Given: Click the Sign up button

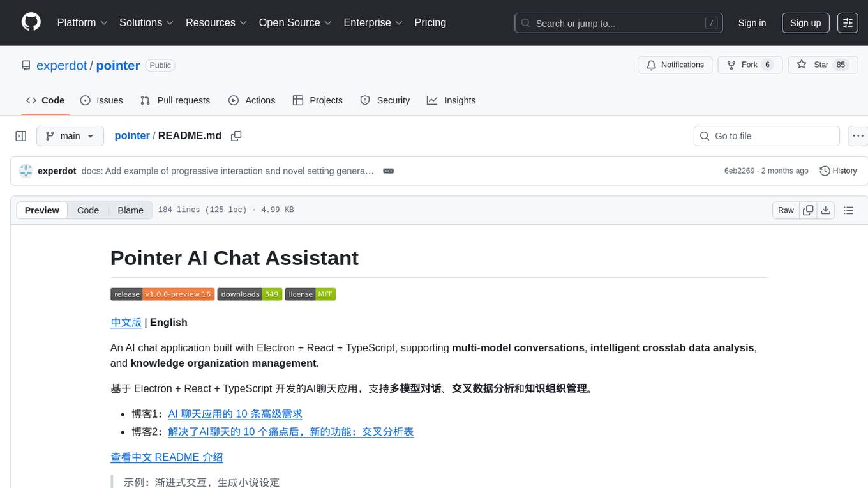Looking at the screenshot, I should (805, 23).
